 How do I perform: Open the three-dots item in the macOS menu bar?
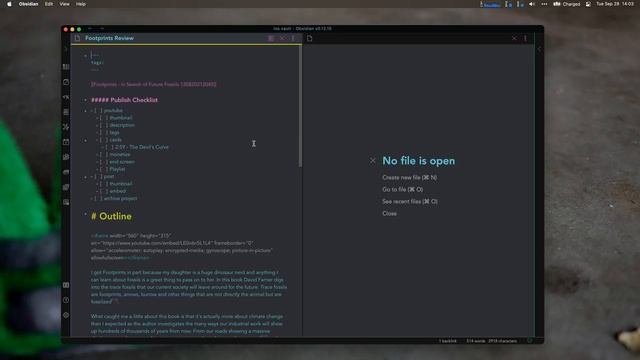coord(544,4)
